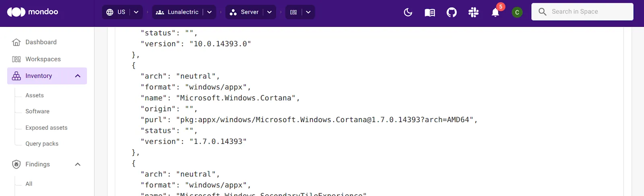Open the documentation book icon

pyautogui.click(x=430, y=12)
